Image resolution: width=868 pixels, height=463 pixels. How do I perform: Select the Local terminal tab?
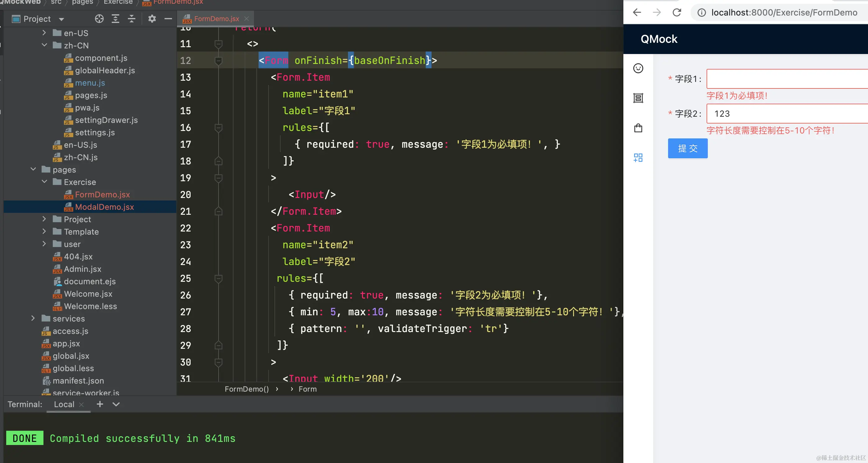[64, 404]
